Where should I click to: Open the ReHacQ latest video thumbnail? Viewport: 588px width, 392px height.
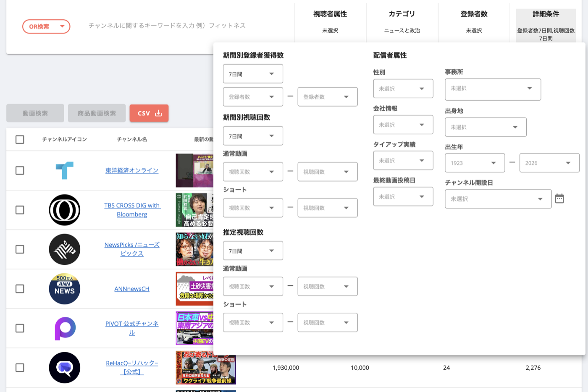coord(206,368)
